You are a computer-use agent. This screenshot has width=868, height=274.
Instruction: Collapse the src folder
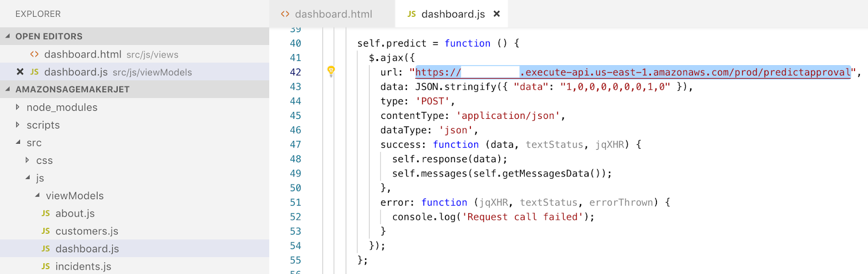tap(17, 143)
